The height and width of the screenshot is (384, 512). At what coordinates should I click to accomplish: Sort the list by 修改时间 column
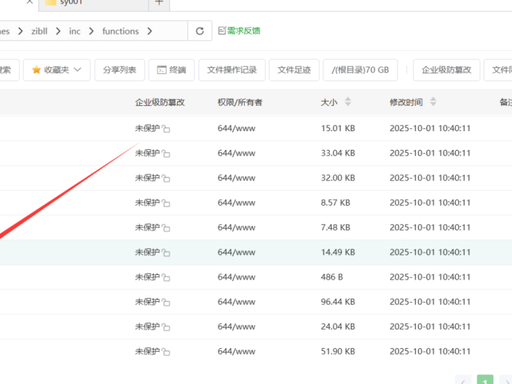tap(433, 102)
